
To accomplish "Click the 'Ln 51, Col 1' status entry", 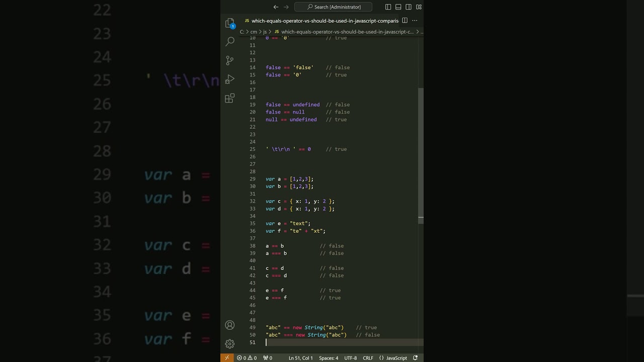I will coord(301,358).
